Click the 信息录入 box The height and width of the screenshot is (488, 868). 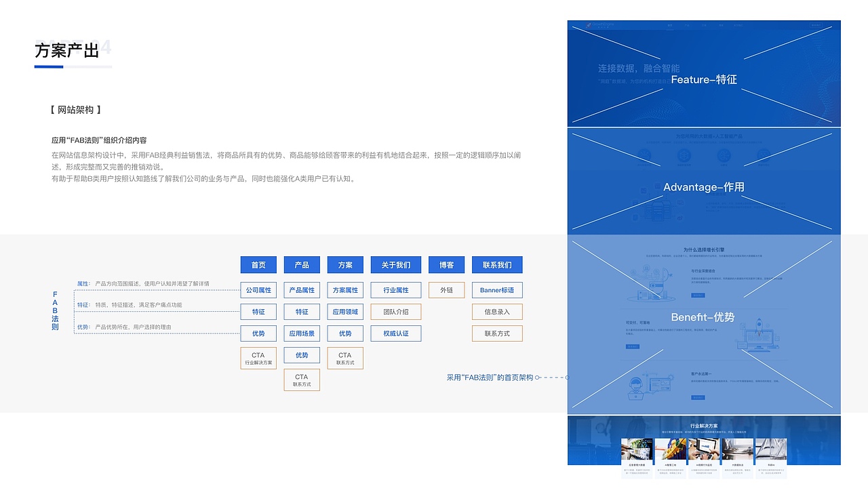coord(498,312)
